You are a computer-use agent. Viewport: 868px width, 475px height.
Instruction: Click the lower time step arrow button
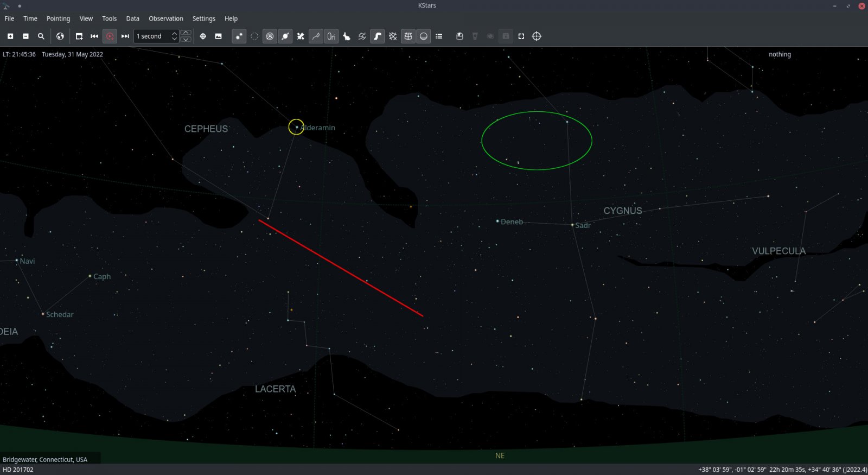click(186, 40)
